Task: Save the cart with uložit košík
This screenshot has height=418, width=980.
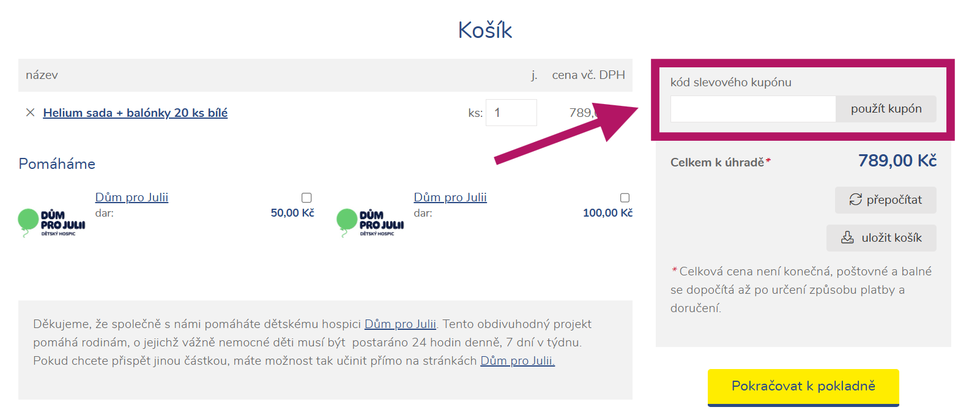Action: (882, 237)
